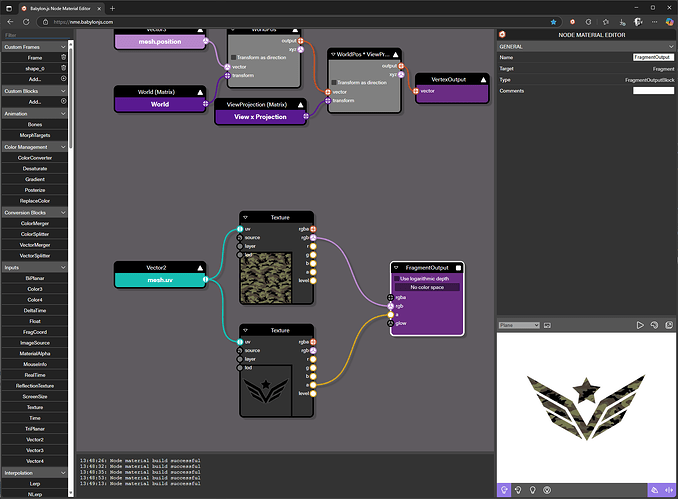Select the TriPlanar block in the list

[x=35, y=429]
